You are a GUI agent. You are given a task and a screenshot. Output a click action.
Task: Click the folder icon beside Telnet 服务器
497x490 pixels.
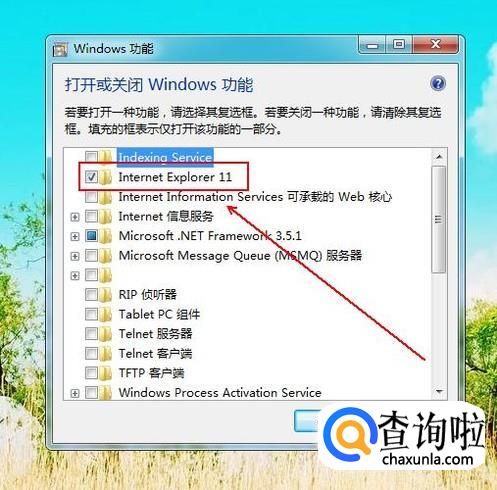tap(106, 334)
